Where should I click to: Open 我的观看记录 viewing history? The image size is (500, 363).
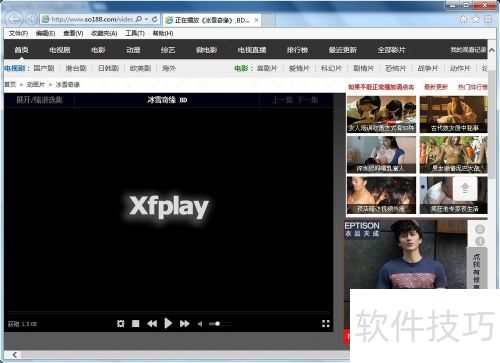tap(468, 50)
